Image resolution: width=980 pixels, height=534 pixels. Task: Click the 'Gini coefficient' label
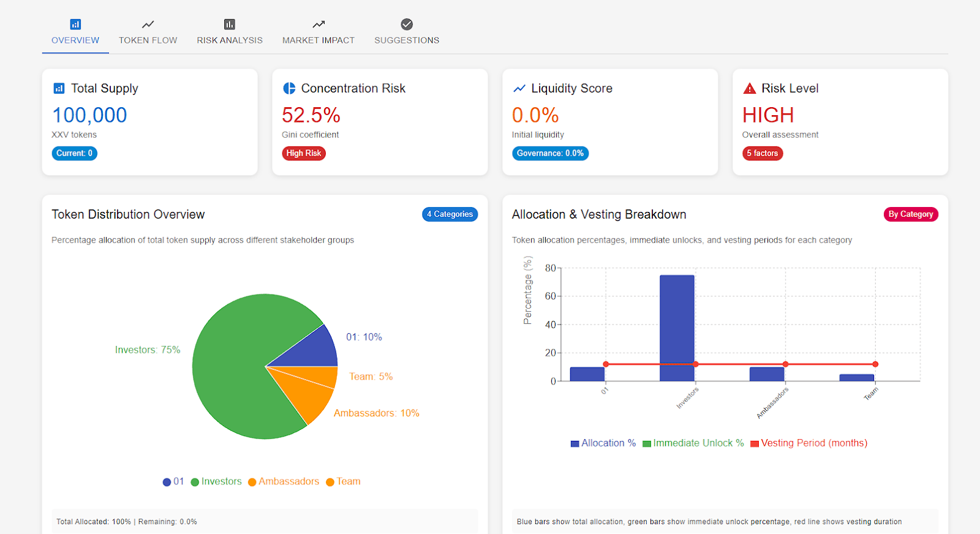point(310,135)
